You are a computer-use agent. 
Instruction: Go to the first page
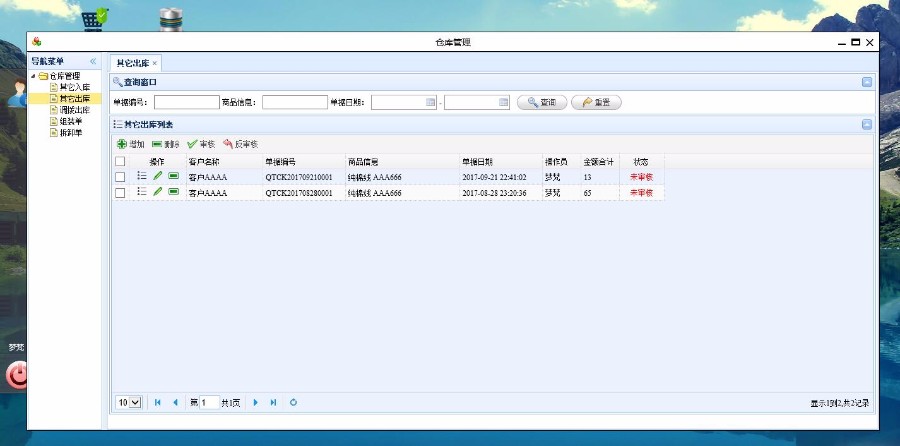(158, 402)
